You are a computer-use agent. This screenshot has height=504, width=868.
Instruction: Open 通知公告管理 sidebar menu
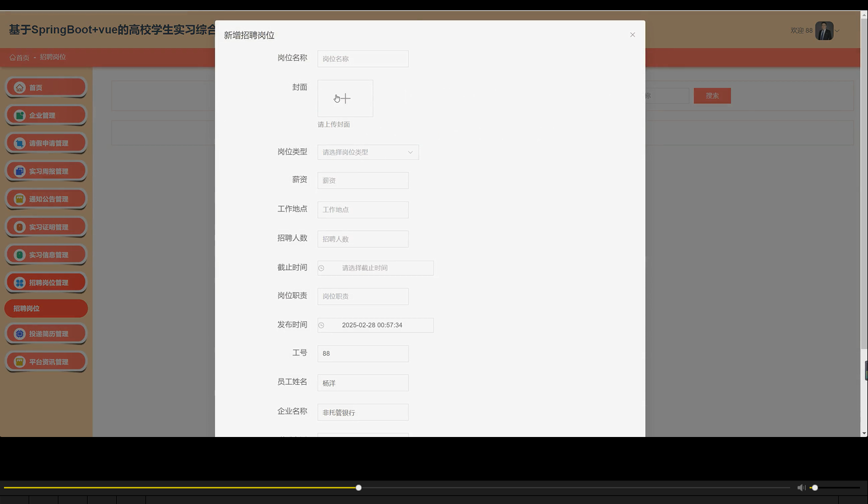(46, 199)
